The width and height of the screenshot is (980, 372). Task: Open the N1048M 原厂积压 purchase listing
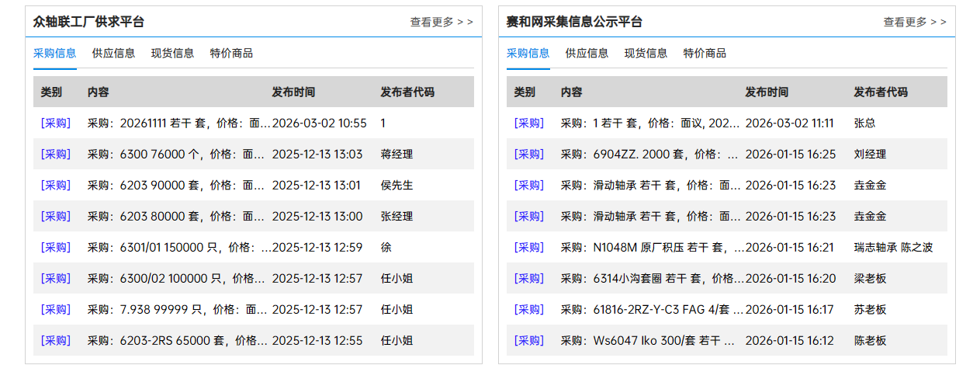click(652, 248)
